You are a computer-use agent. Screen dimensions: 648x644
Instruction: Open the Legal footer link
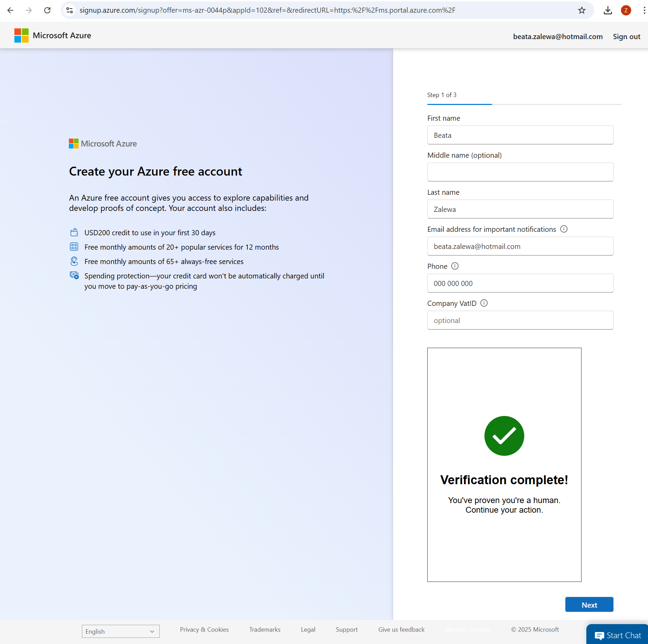[x=308, y=630]
